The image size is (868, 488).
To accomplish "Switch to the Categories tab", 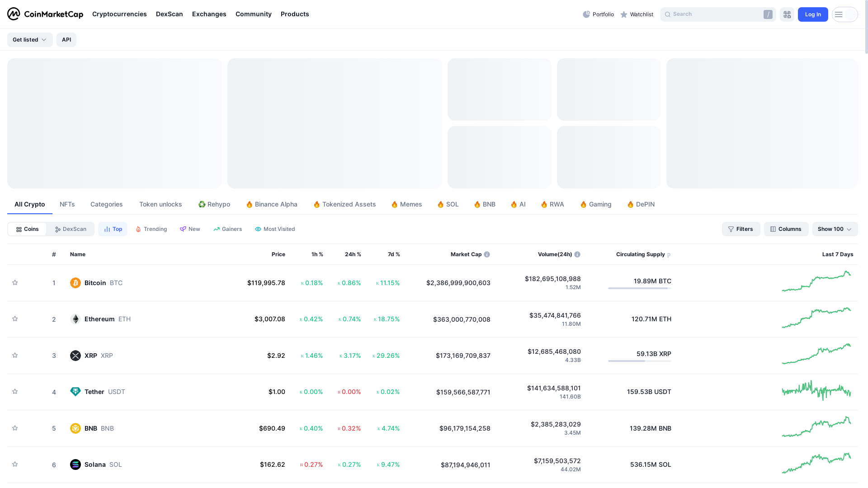I will [107, 204].
